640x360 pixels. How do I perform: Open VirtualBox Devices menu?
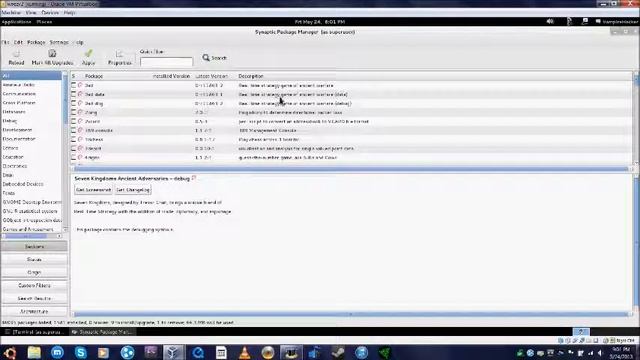[50, 13]
